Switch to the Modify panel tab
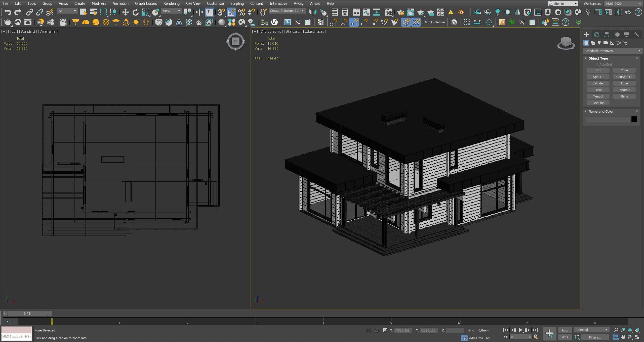Image resolution: width=644 pixels, height=342 pixels. tap(596, 35)
